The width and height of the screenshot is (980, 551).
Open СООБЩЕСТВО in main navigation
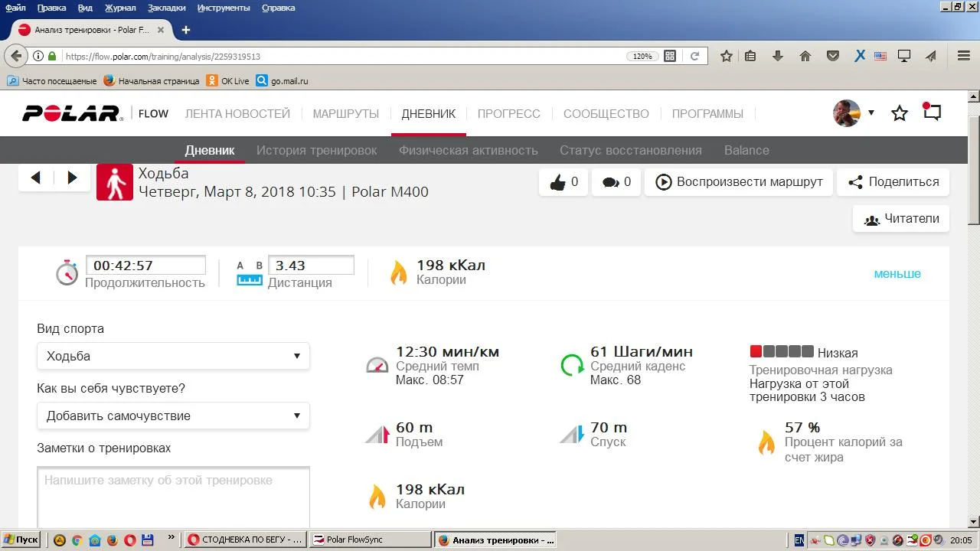[x=606, y=114]
